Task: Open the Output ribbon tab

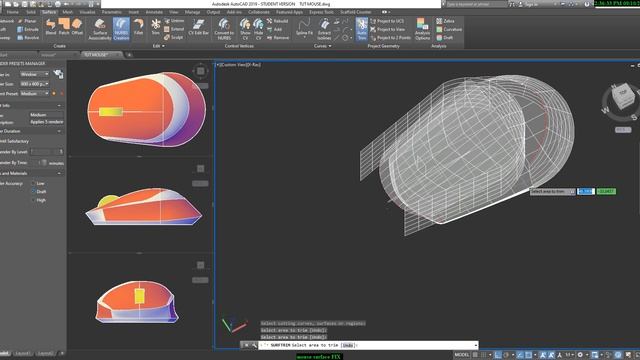Action: 213,12
